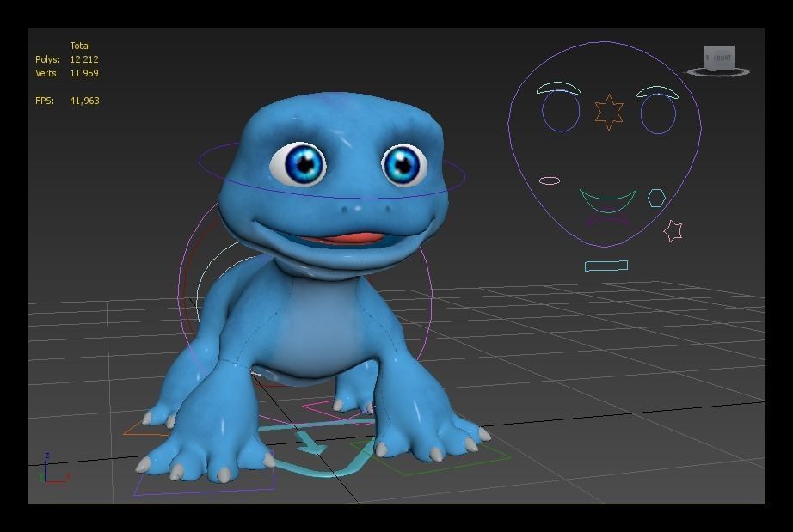Image resolution: width=793 pixels, height=532 pixels.
Task: Click the Total statistics header
Action: pyautogui.click(x=80, y=46)
